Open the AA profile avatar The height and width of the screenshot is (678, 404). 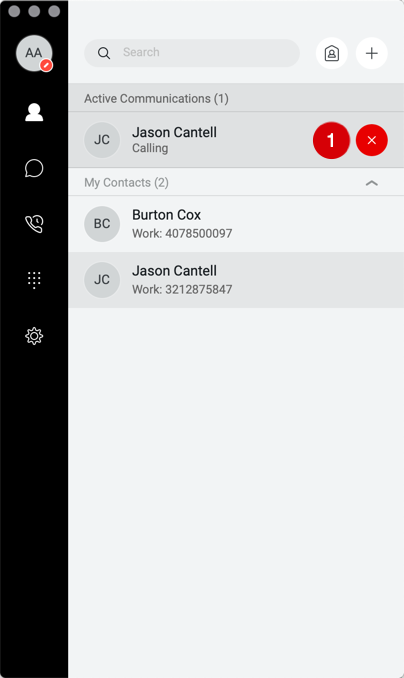click(x=34, y=53)
